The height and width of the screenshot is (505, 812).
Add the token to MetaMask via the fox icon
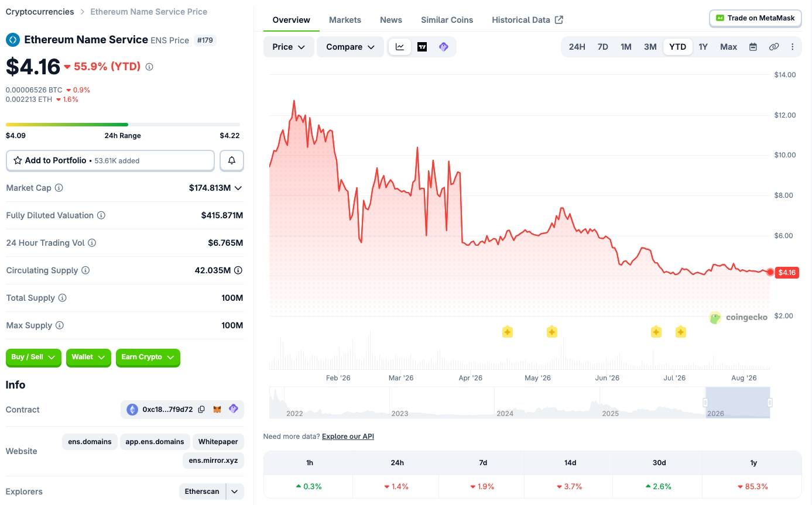click(x=217, y=410)
